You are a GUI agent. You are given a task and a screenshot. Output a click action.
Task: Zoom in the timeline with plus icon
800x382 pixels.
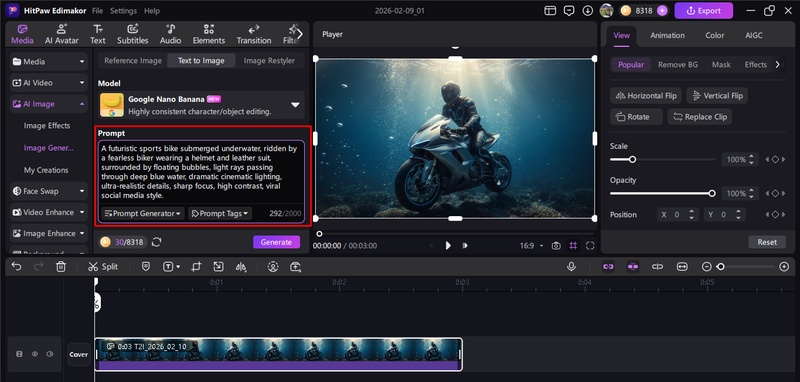(x=784, y=266)
